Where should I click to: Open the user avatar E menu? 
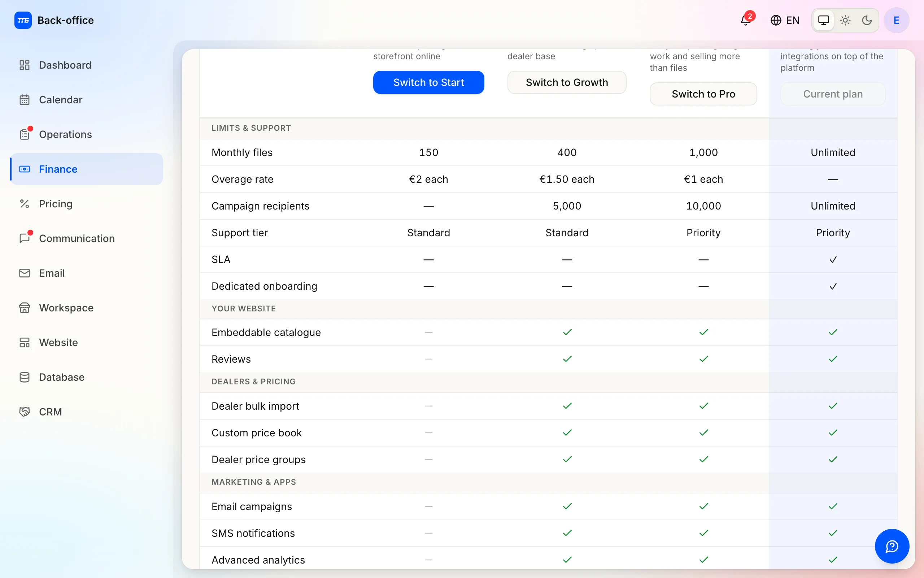897,20
